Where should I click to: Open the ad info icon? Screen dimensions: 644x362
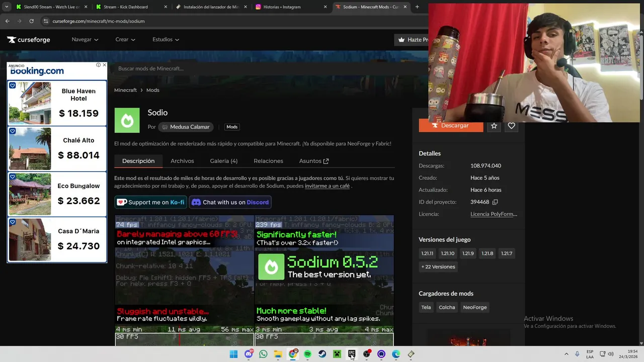point(99,65)
